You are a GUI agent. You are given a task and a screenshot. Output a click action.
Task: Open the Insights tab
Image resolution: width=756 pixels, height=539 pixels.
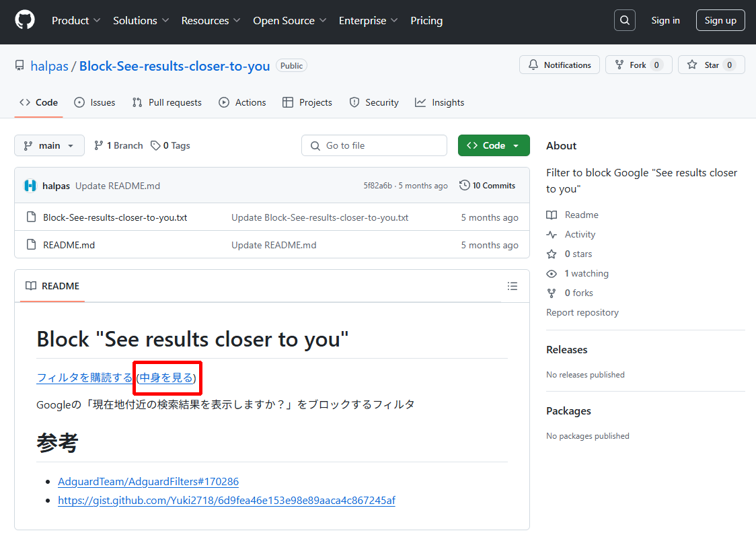(x=439, y=102)
